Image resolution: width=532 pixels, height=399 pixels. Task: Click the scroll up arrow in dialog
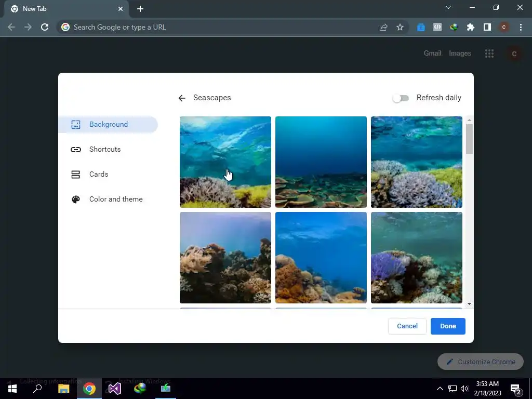[469, 120]
